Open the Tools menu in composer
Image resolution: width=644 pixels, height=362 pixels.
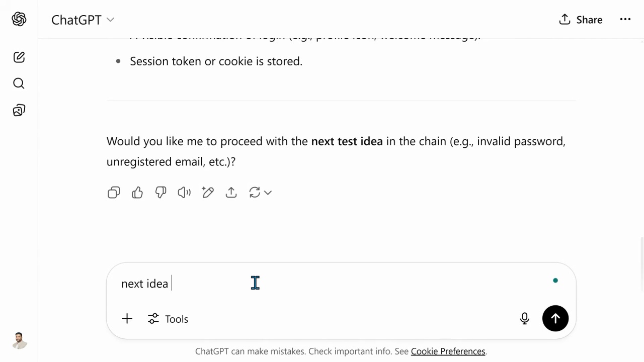(x=168, y=319)
